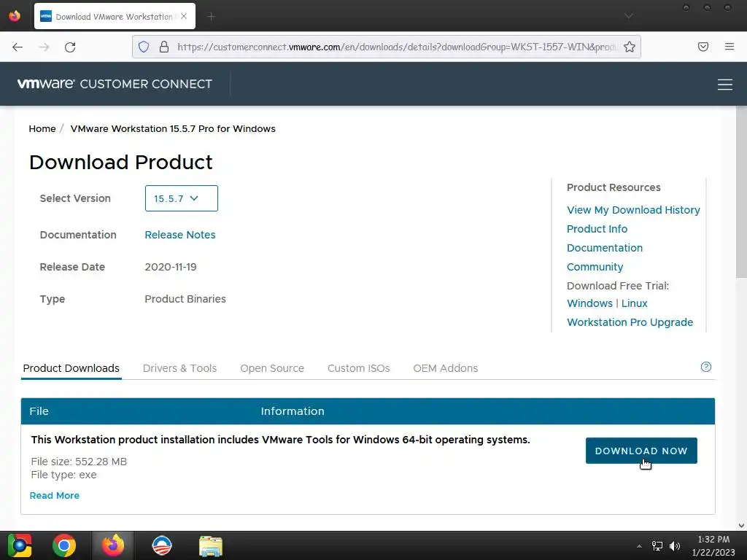Expand the list all tabs chevron
This screenshot has height=560, width=747.
click(629, 16)
